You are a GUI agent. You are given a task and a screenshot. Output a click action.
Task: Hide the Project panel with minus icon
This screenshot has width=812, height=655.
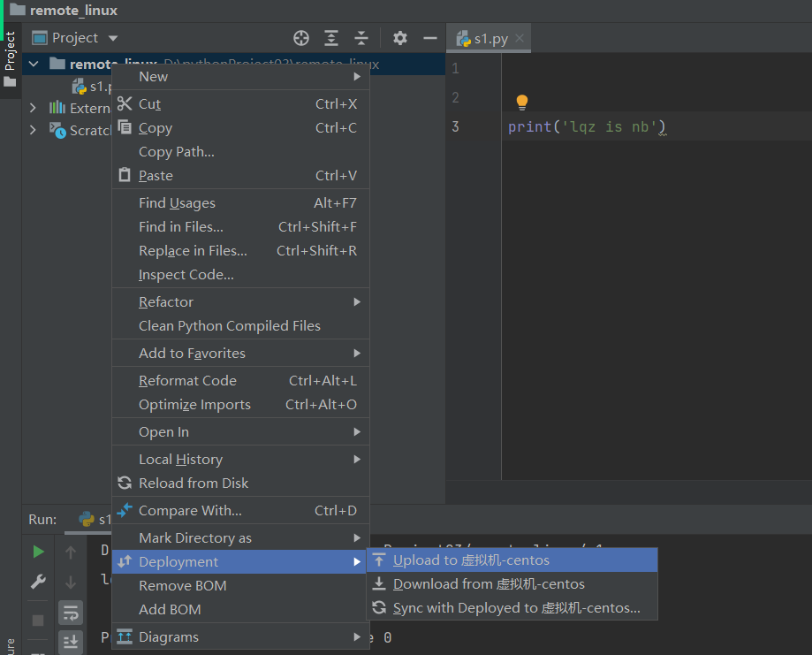tap(430, 38)
